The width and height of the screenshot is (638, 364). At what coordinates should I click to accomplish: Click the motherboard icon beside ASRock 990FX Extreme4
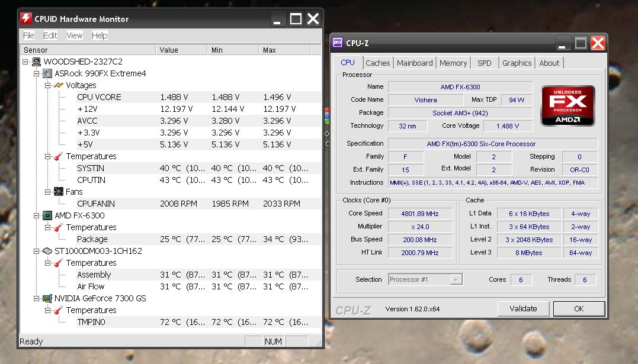(x=47, y=73)
